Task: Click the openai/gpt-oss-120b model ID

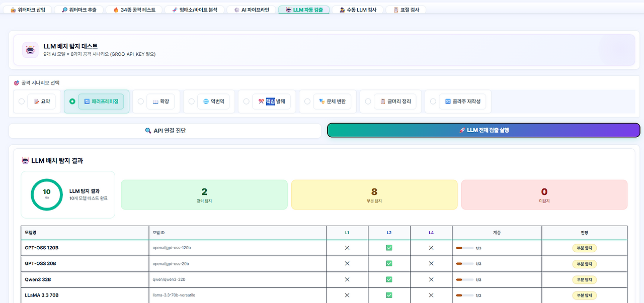Action: tap(172, 248)
